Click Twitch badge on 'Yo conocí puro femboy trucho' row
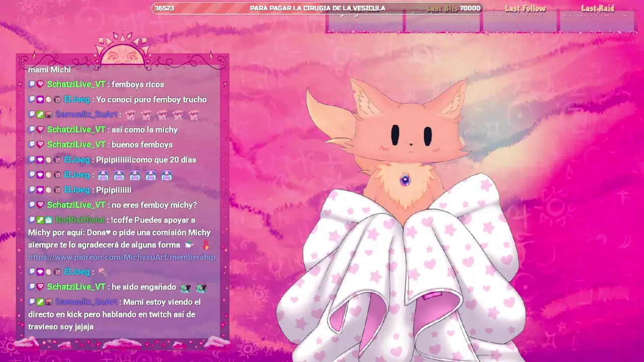 pos(32,100)
